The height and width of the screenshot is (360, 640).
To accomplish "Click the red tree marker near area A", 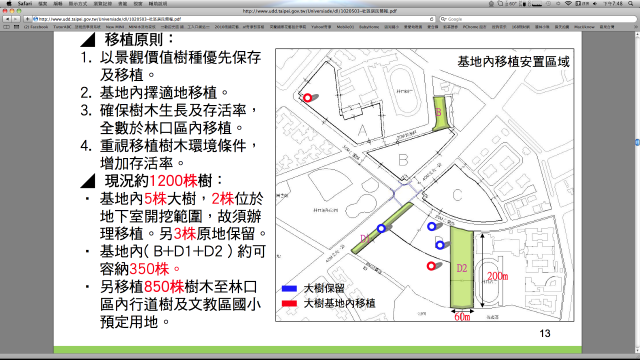I will tap(307, 98).
